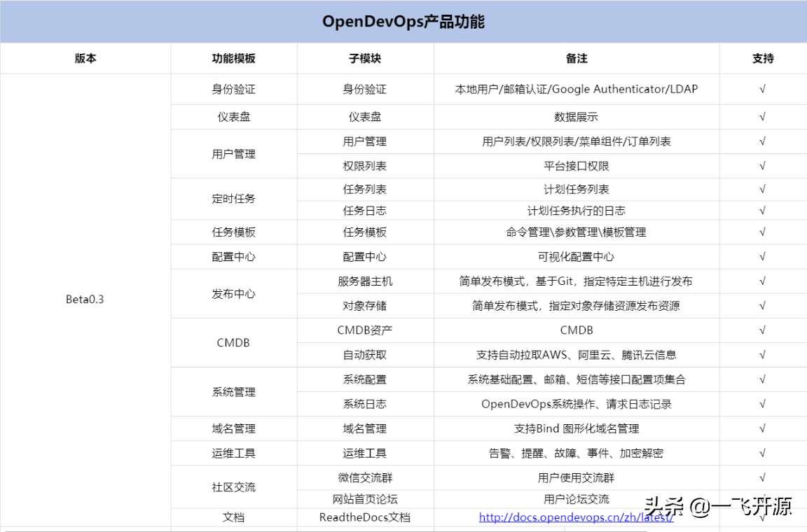
Task: Click the check mark in 平台接口权限 row
Action: [763, 166]
